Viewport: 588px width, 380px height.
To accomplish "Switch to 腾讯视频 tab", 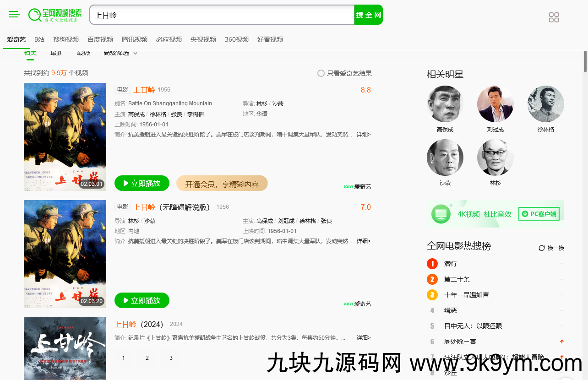I will 135,39.
